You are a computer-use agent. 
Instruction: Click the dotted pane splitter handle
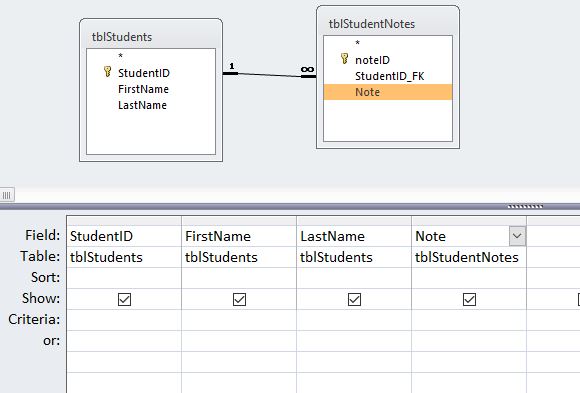pos(525,206)
